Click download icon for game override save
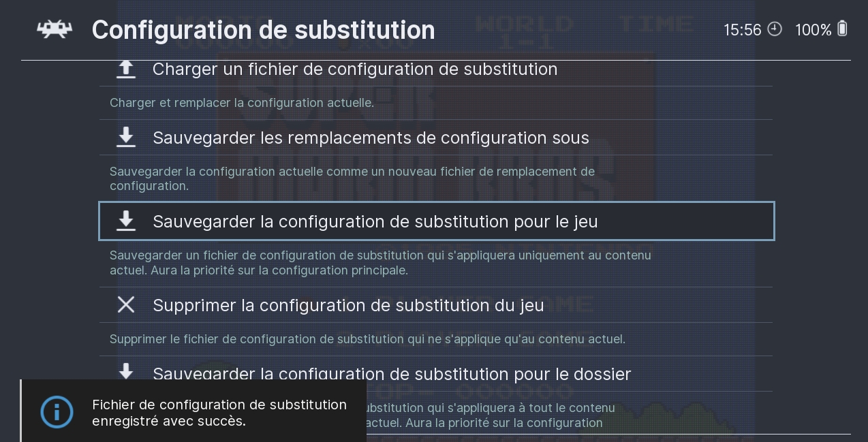Screen dimensions: 868x442 coord(126,221)
